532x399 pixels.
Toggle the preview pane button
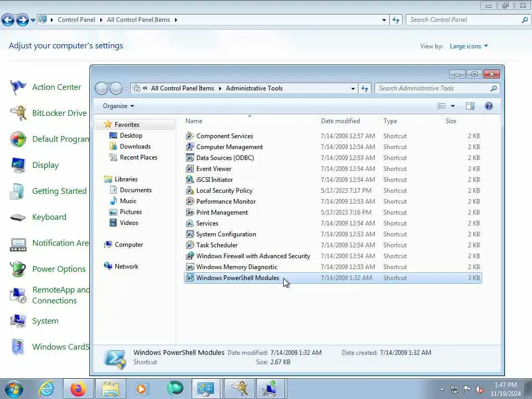(x=470, y=106)
